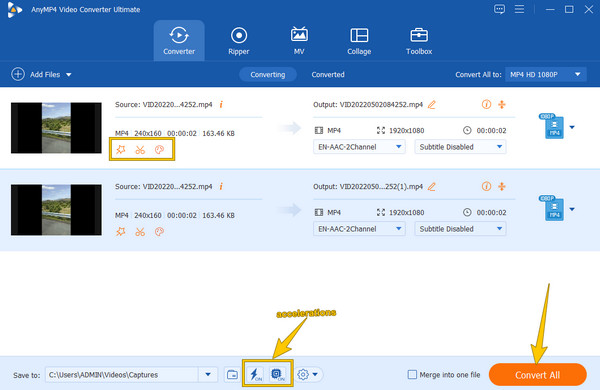600x390 pixels.
Task: Click the enhance palette icon in first video row
Action: click(x=159, y=150)
